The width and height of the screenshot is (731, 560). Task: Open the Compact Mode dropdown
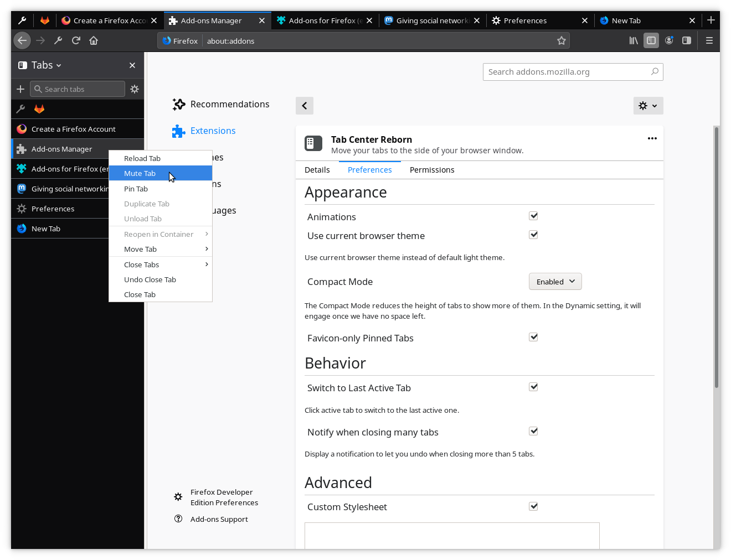click(x=555, y=282)
